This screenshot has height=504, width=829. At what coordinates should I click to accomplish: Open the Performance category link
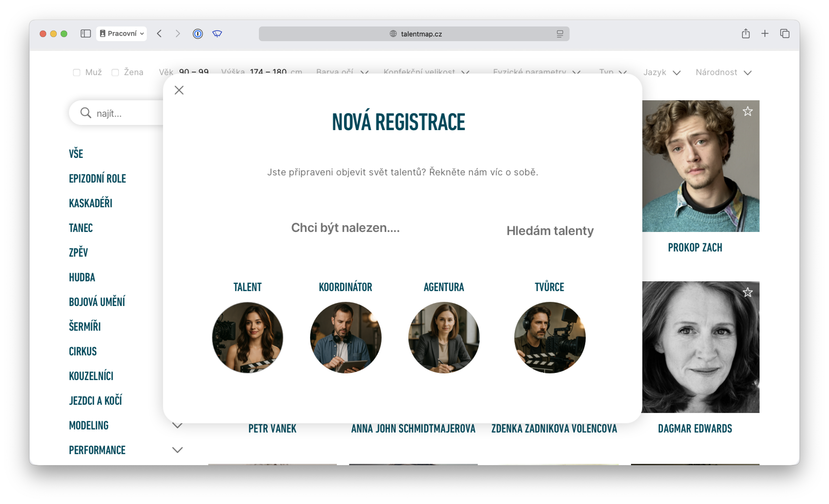[x=97, y=450]
